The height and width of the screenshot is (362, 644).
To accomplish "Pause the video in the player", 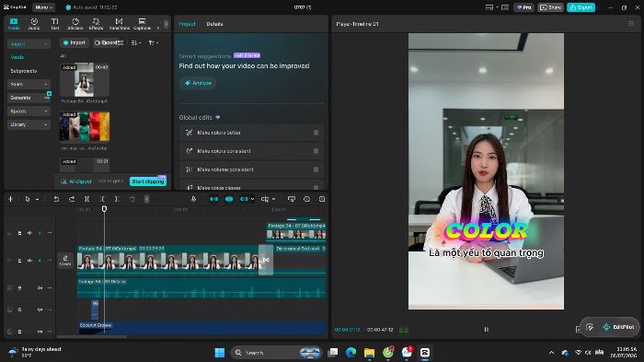I will pyautogui.click(x=487, y=330).
